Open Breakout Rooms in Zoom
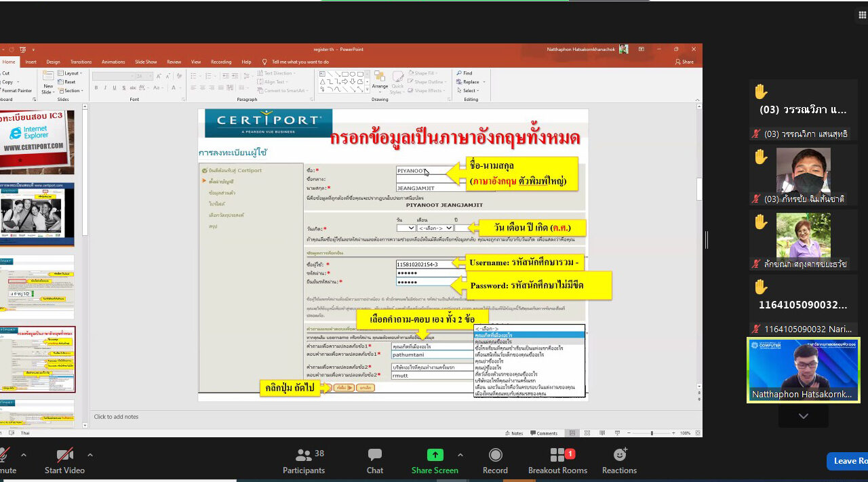This screenshot has height=482, width=868. pyautogui.click(x=558, y=462)
